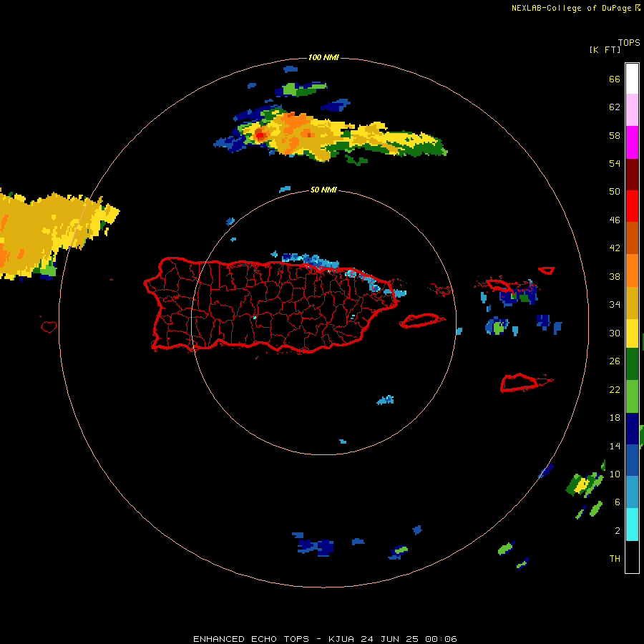Click the [K FT] units label

pyautogui.click(x=605, y=50)
